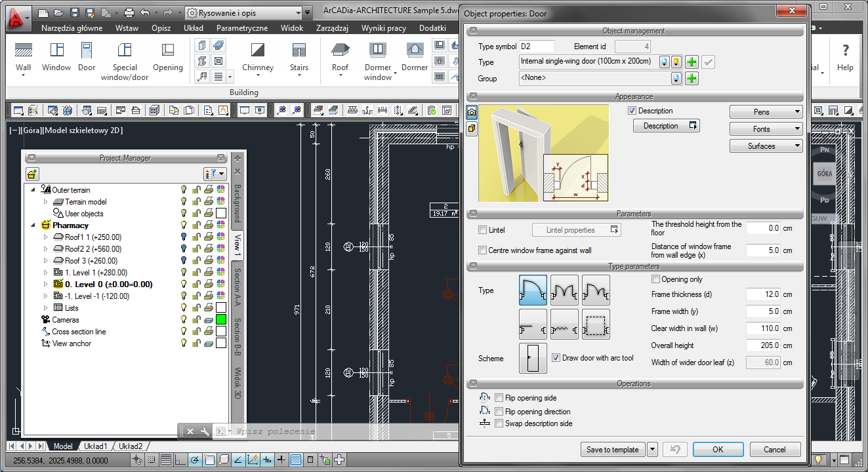Open the Wstaw ribbon tab

click(127, 28)
